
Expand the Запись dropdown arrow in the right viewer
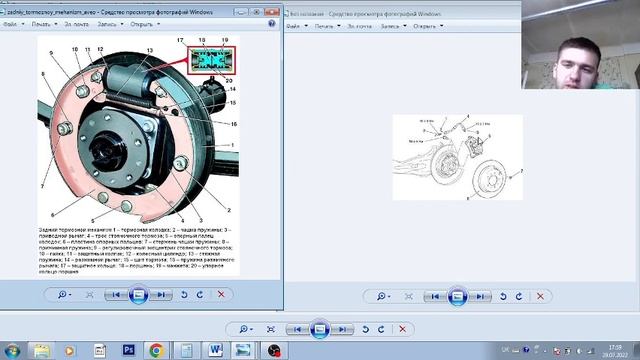pyautogui.click(x=405, y=26)
